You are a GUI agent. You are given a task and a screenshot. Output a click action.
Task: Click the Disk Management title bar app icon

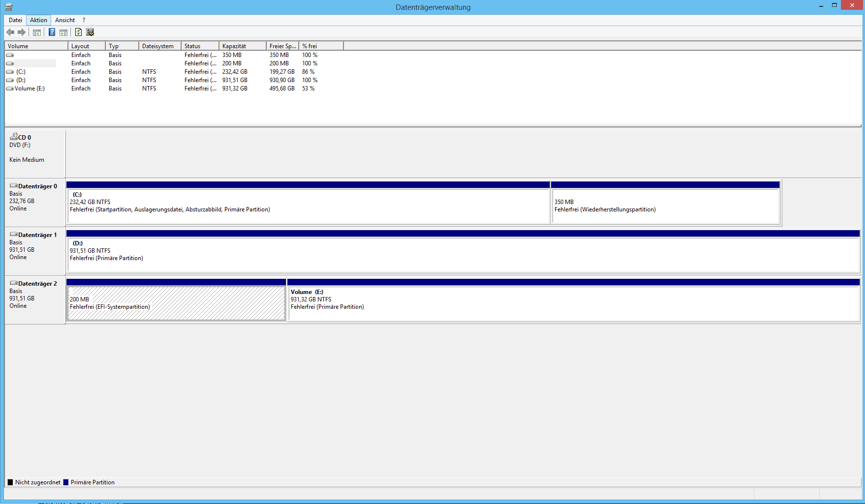[8, 7]
